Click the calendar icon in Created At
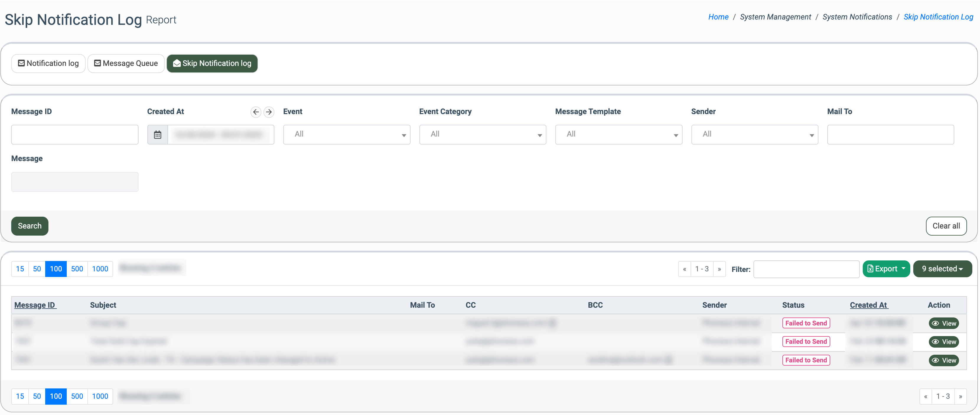 point(157,134)
